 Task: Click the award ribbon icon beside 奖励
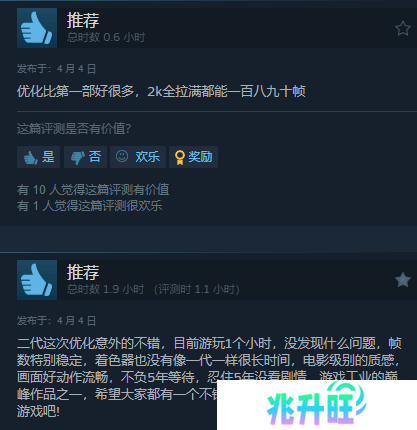pyautogui.click(x=180, y=158)
